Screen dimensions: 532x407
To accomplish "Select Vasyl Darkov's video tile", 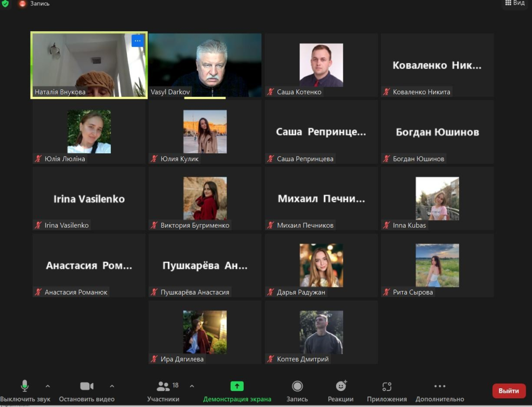I will [x=205, y=65].
